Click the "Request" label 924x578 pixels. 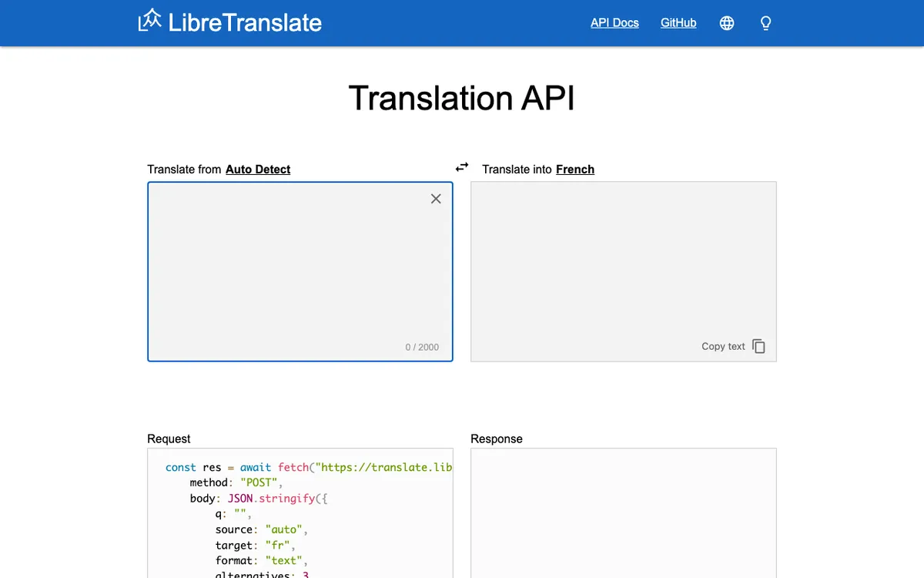pos(169,439)
